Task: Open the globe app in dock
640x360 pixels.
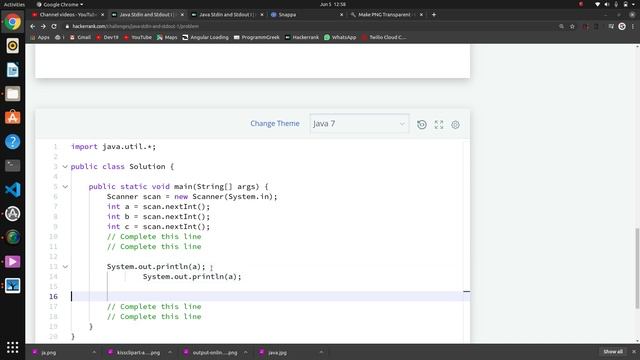Action: (x=12, y=238)
